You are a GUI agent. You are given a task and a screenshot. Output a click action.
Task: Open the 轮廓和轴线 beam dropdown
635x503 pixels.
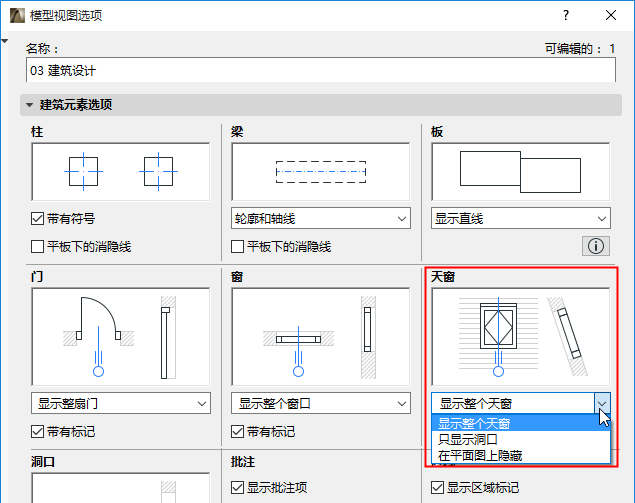(321, 219)
